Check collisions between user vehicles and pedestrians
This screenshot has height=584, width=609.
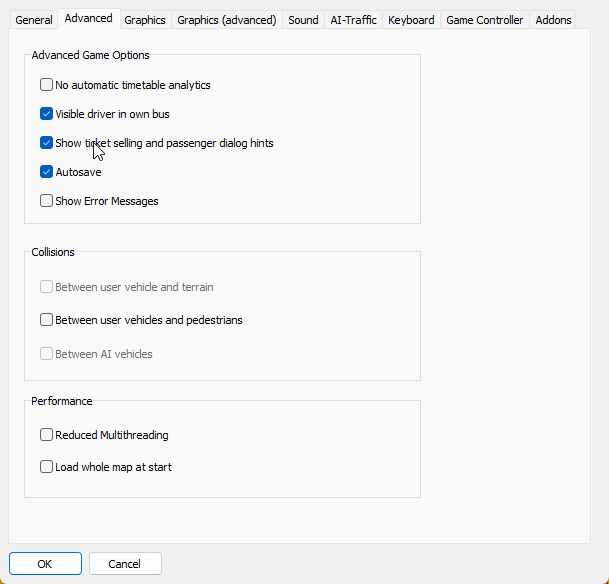pyautogui.click(x=46, y=320)
